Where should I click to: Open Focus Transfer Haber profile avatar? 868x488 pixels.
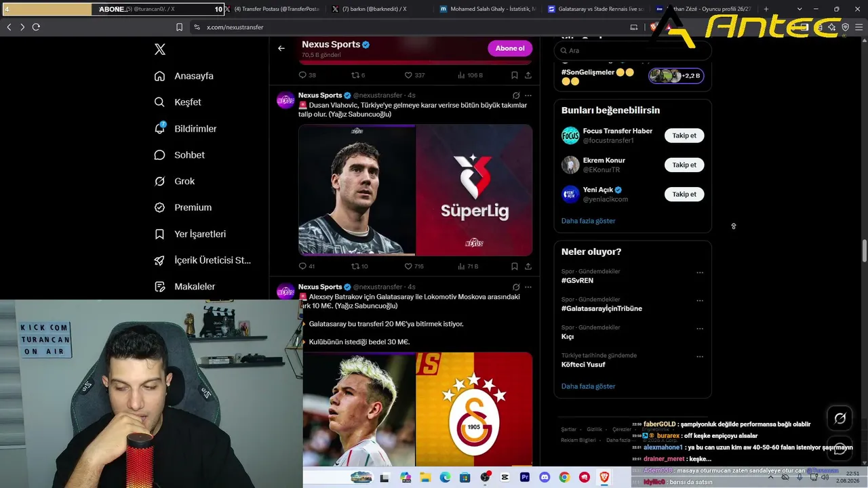pyautogui.click(x=570, y=136)
